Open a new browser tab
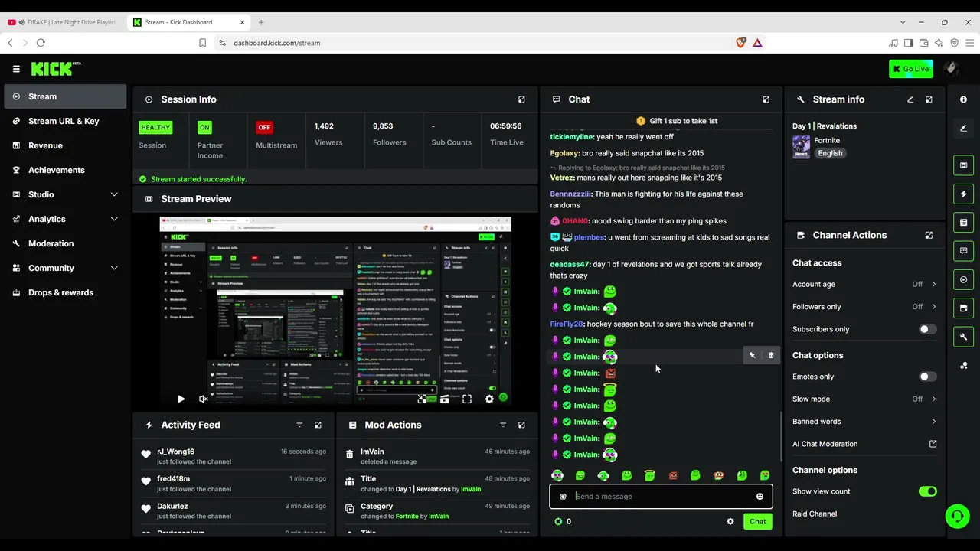980x551 pixels. (x=261, y=22)
